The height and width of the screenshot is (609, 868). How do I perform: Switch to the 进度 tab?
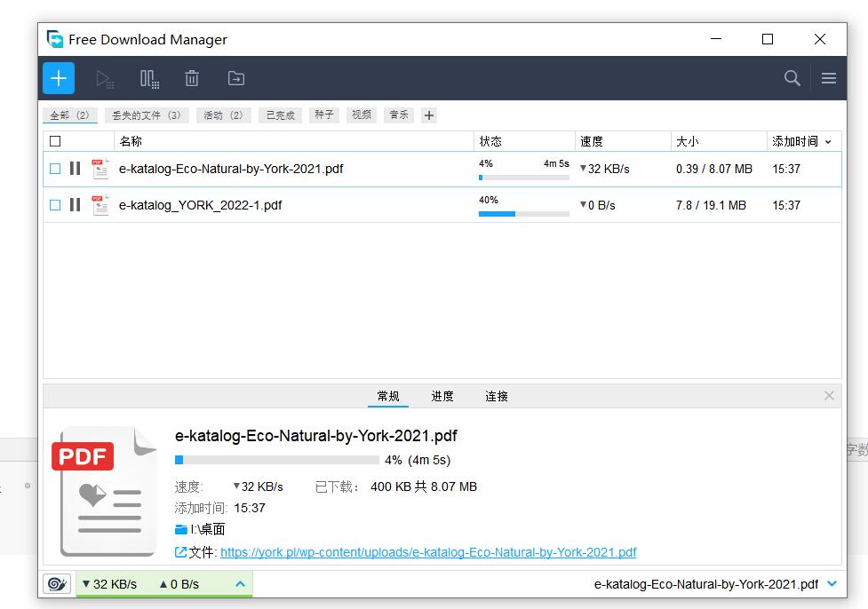tap(442, 396)
